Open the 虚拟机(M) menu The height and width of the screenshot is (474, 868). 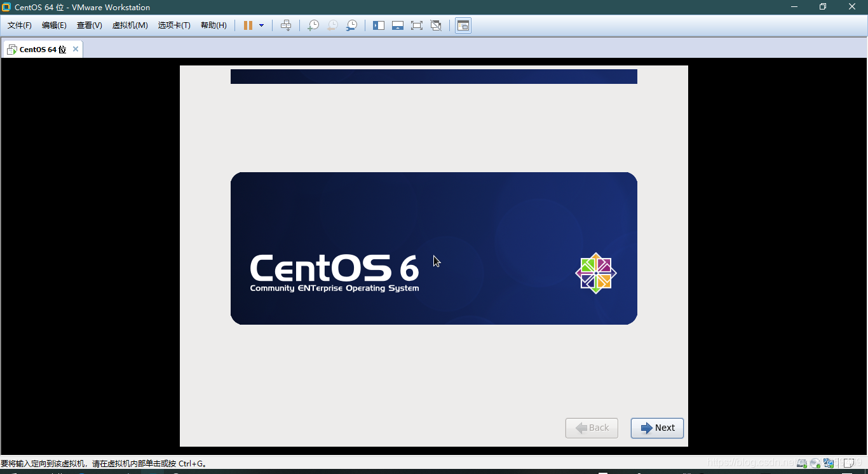tap(130, 25)
